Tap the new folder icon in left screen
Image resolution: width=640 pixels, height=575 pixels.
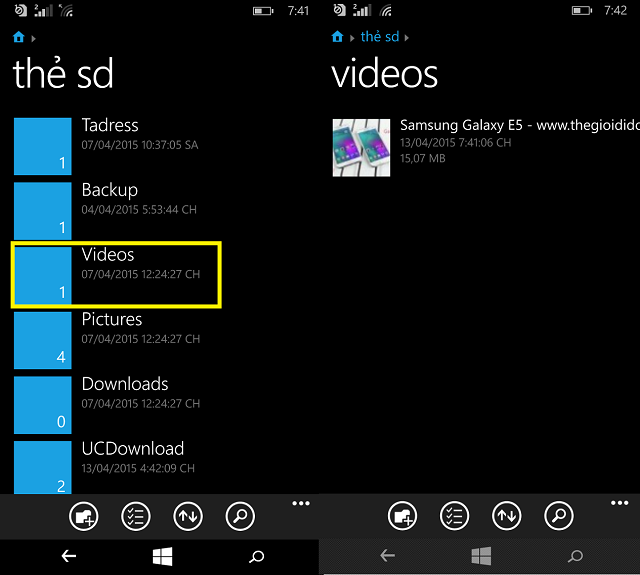[83, 516]
